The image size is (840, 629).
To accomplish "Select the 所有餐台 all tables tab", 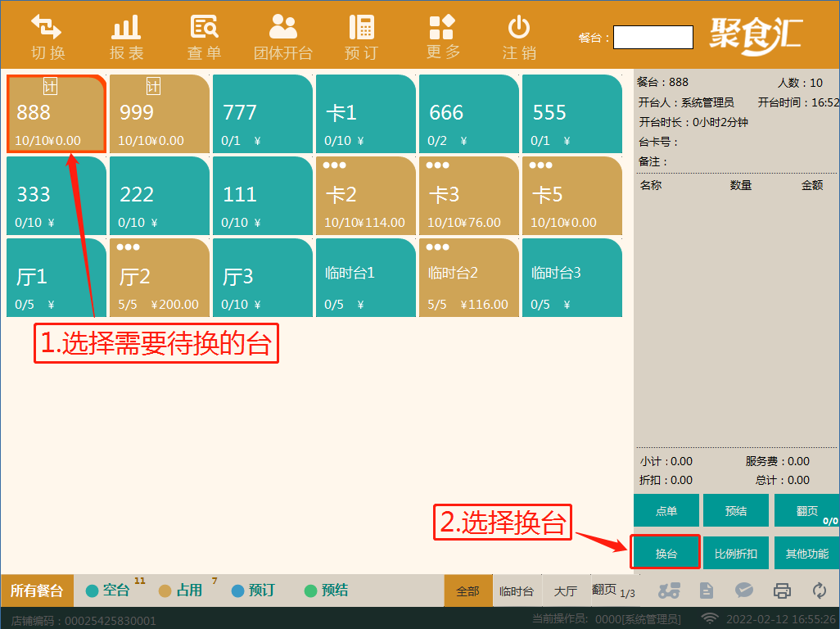I will click(x=37, y=591).
